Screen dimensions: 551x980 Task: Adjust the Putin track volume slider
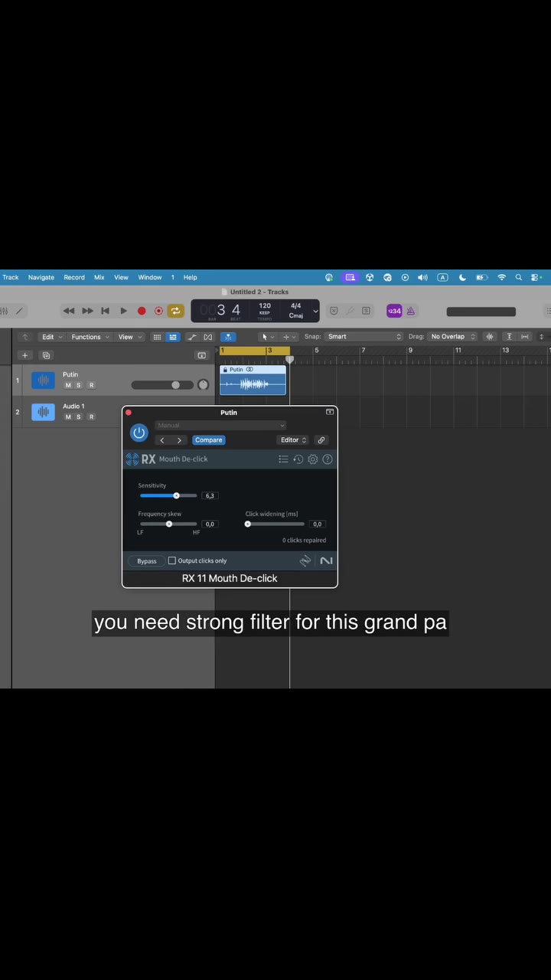[x=162, y=385]
